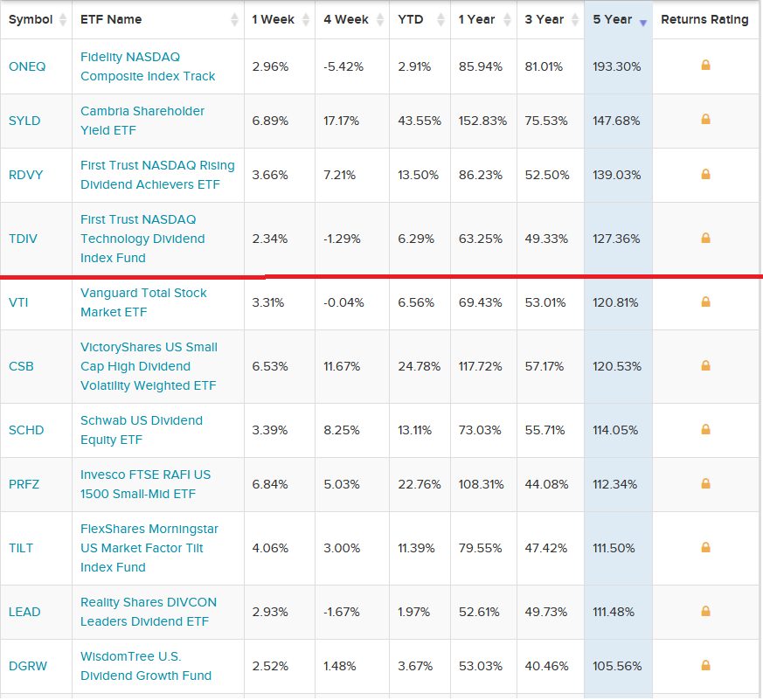Open the CSB symbol link
Viewport: 763px width, 700px height.
click(x=21, y=366)
